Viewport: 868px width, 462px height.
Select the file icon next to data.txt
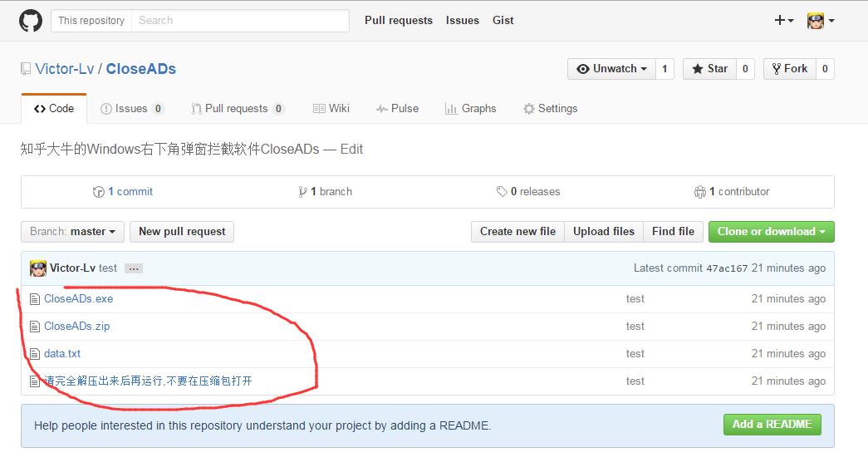[x=34, y=353]
